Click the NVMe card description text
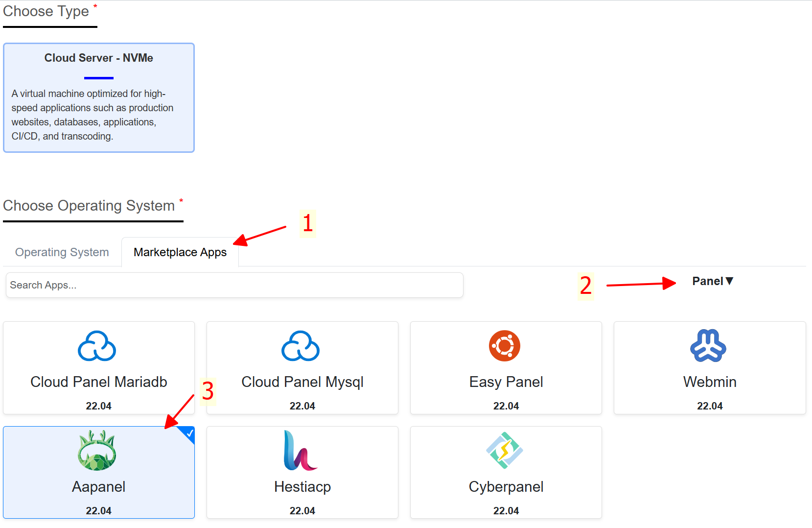The image size is (812, 528). click(93, 115)
